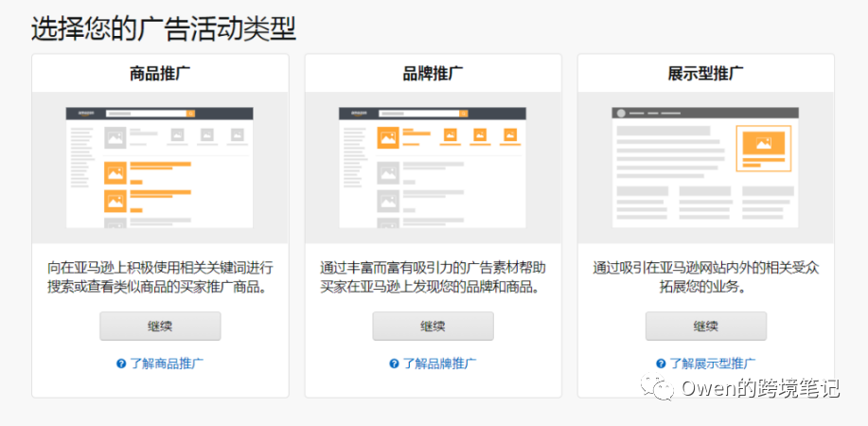
Task: Click 继续 under 品牌推广
Action: pos(433,326)
